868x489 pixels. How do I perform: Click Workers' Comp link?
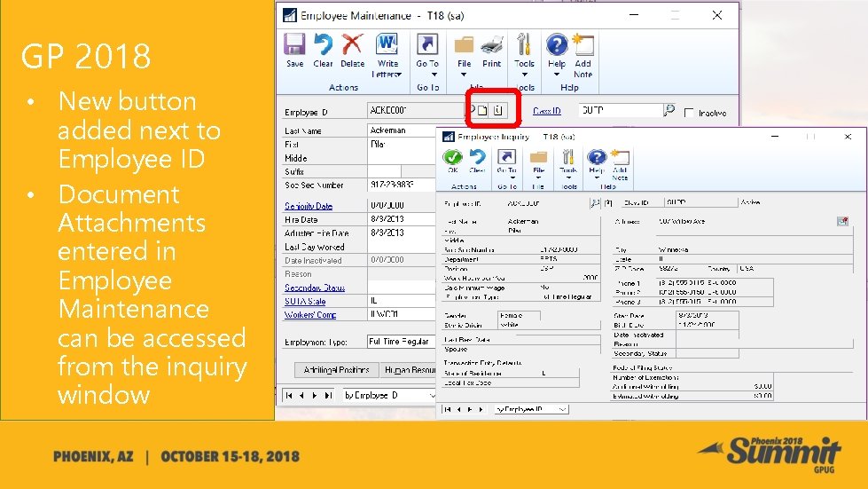310,314
